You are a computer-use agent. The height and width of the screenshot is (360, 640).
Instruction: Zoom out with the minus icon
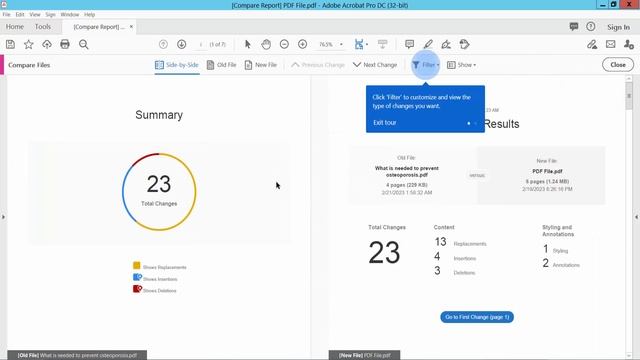284,44
